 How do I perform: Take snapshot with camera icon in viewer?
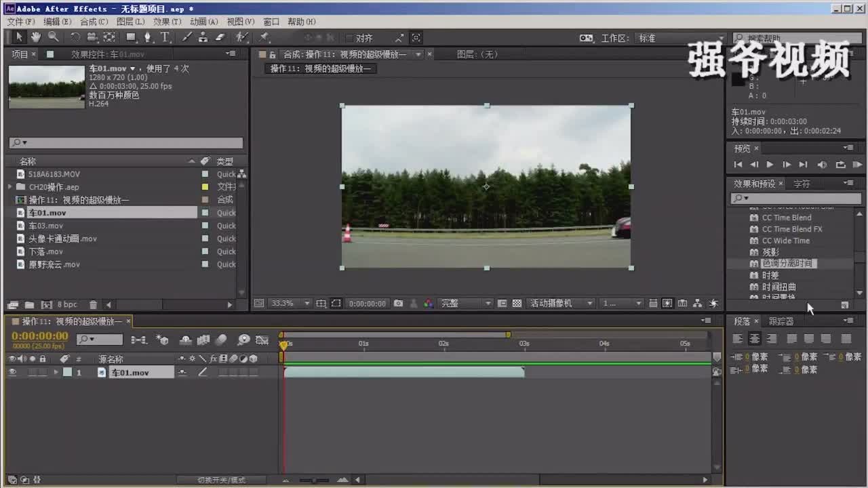[399, 304]
